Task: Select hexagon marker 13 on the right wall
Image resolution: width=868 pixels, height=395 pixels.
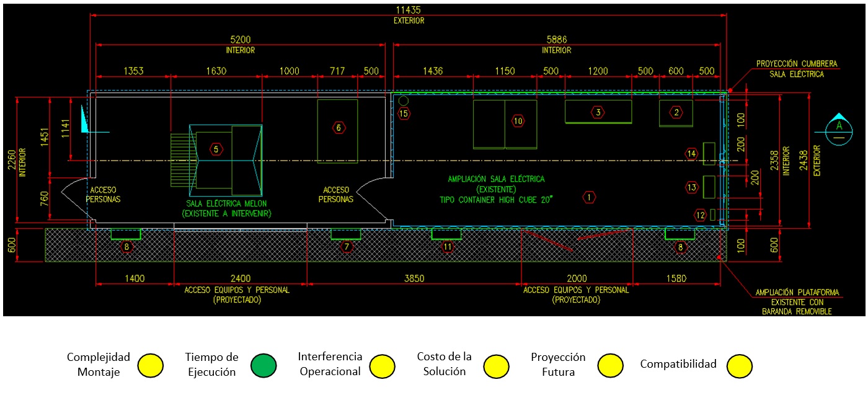Action: click(x=692, y=187)
